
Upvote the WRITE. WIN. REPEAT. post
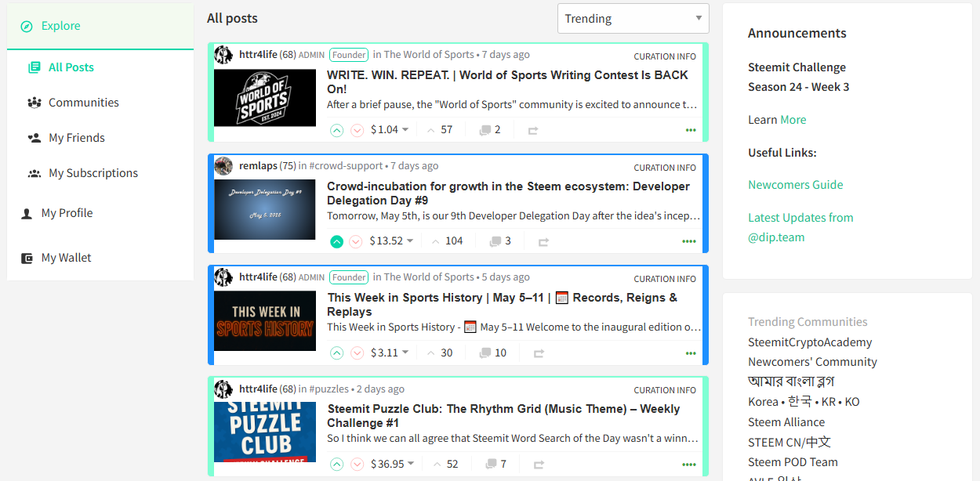[337, 130]
